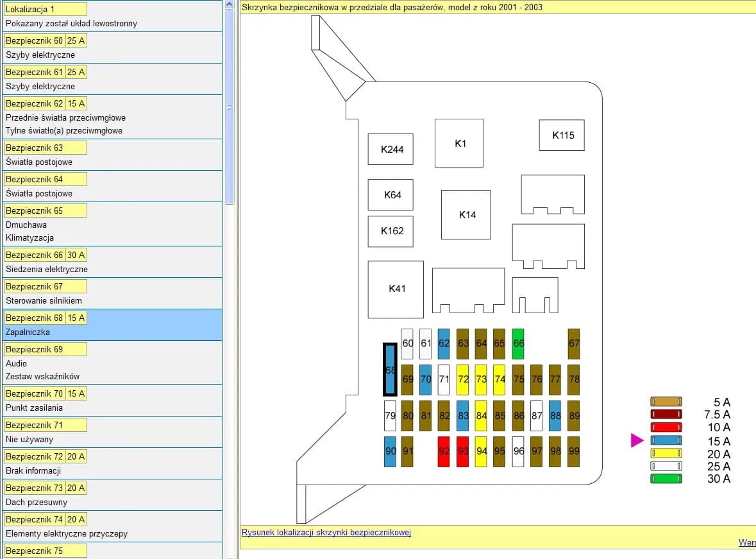Click relay K1 box
The height and width of the screenshot is (559, 756).
459,143
